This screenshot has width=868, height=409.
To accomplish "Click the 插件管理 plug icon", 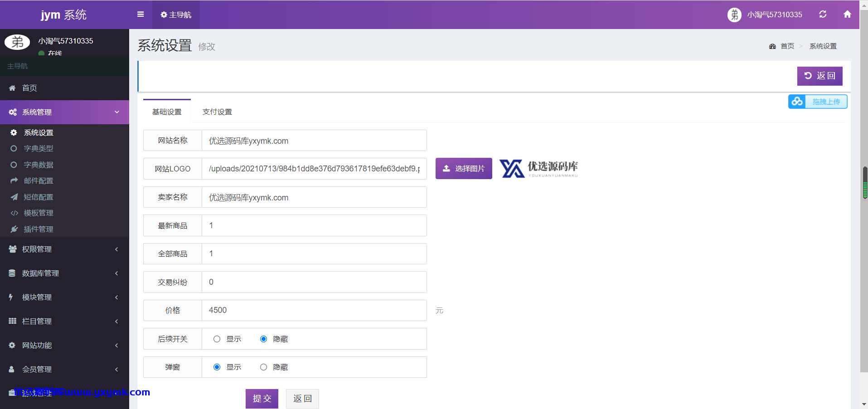I will tap(14, 229).
